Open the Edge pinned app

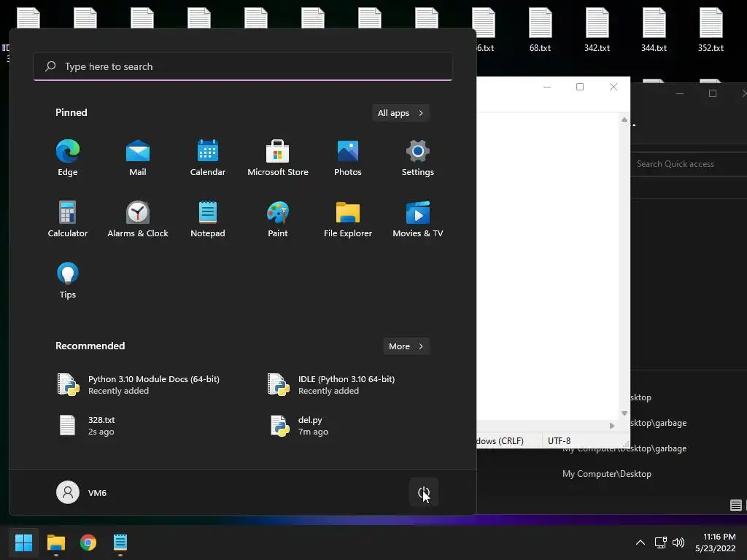68,157
